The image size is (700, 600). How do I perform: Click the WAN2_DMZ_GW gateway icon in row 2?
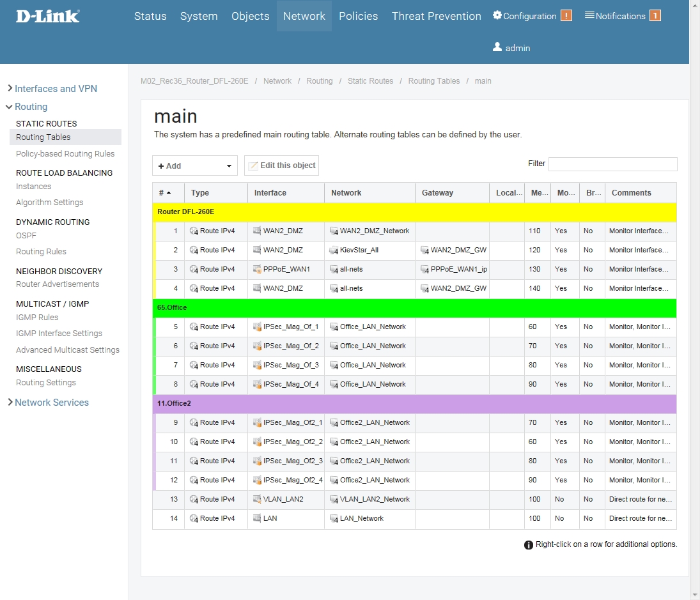[424, 250]
